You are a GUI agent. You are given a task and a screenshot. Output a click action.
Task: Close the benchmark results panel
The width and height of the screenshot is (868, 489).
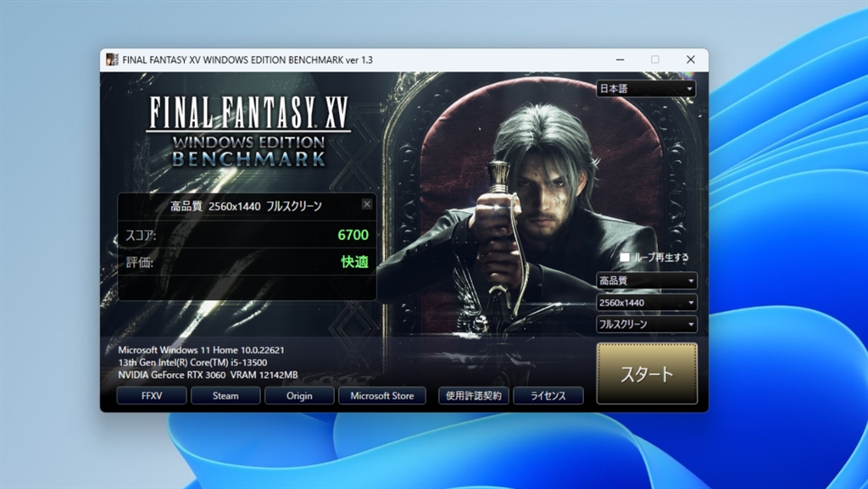coord(366,204)
